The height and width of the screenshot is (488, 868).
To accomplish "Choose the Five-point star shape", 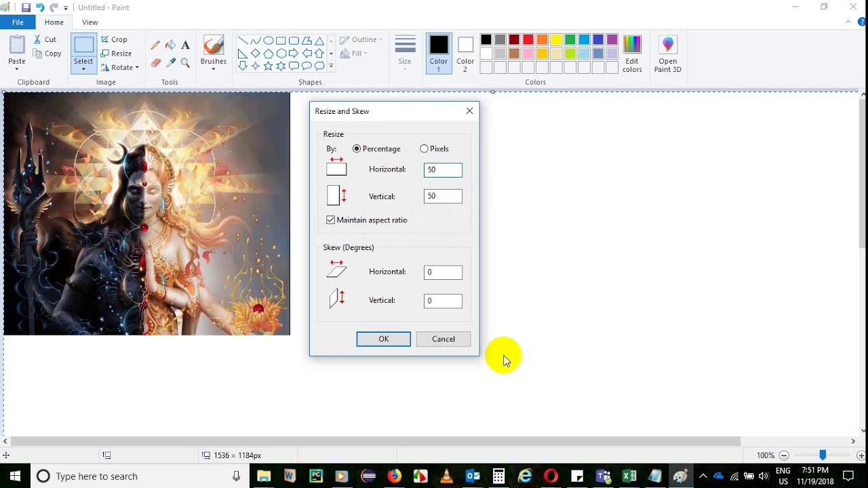I will pos(268,66).
